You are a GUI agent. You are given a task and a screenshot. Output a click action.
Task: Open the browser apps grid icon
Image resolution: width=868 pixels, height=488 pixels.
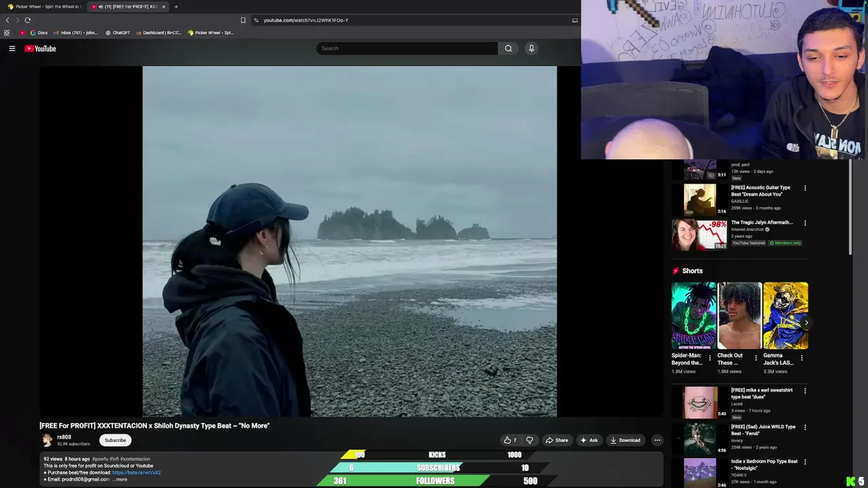pyautogui.click(x=7, y=33)
